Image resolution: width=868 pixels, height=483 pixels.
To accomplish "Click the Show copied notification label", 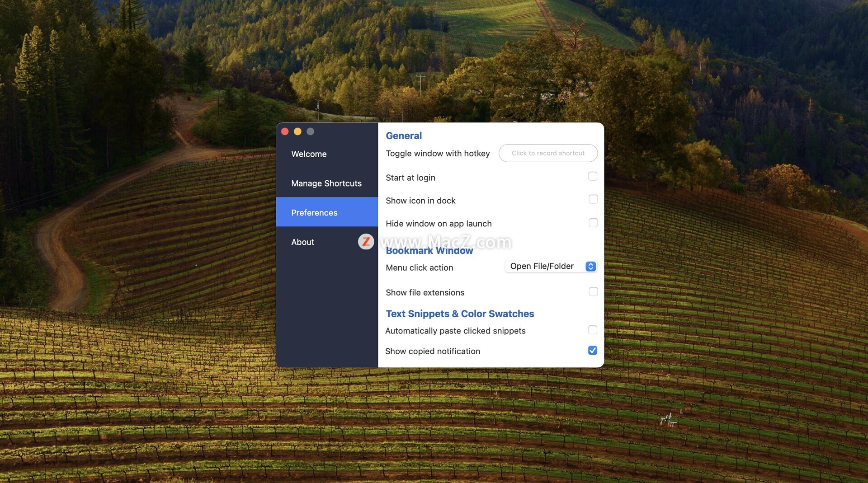I will (433, 351).
